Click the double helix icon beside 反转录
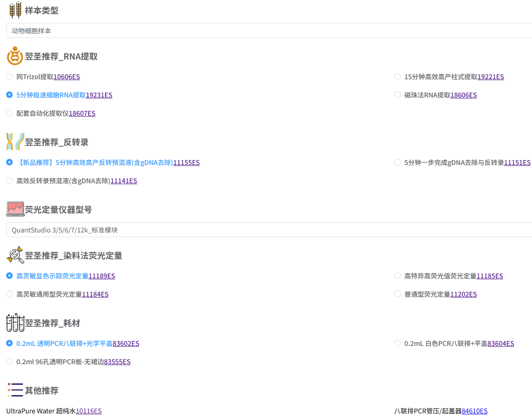 [x=15, y=142]
